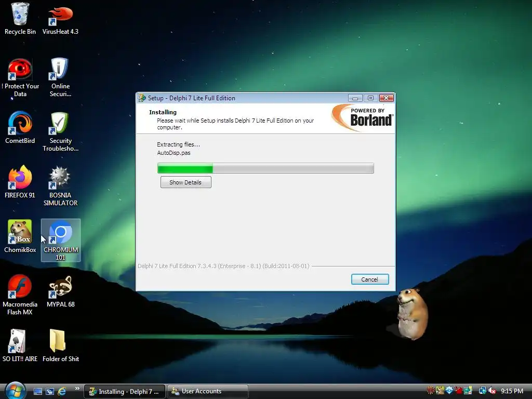Click Show Desktop quick launch icon
Image resolution: width=532 pixels, height=399 pixels.
point(37,392)
